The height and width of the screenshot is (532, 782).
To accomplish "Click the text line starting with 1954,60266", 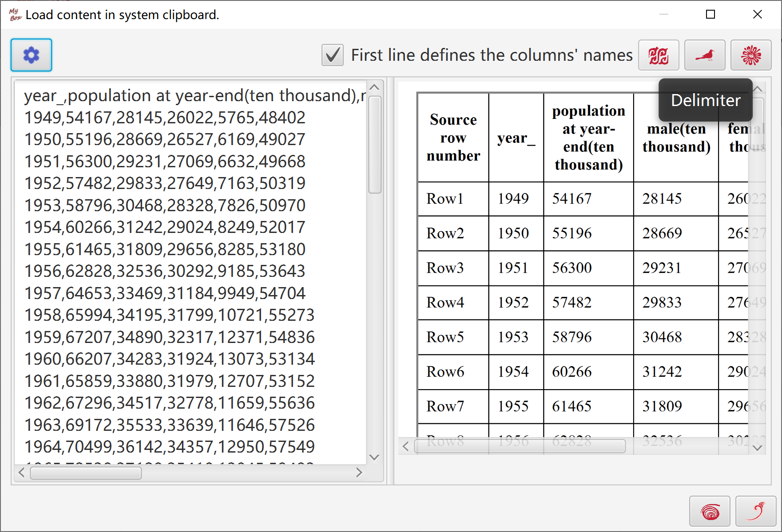I will (165, 227).
